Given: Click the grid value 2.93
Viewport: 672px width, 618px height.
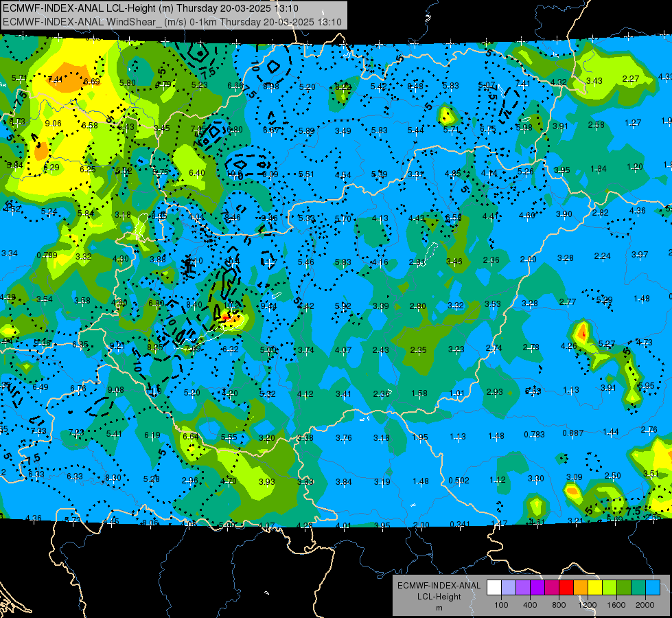Looking at the screenshot, I should [x=495, y=392].
